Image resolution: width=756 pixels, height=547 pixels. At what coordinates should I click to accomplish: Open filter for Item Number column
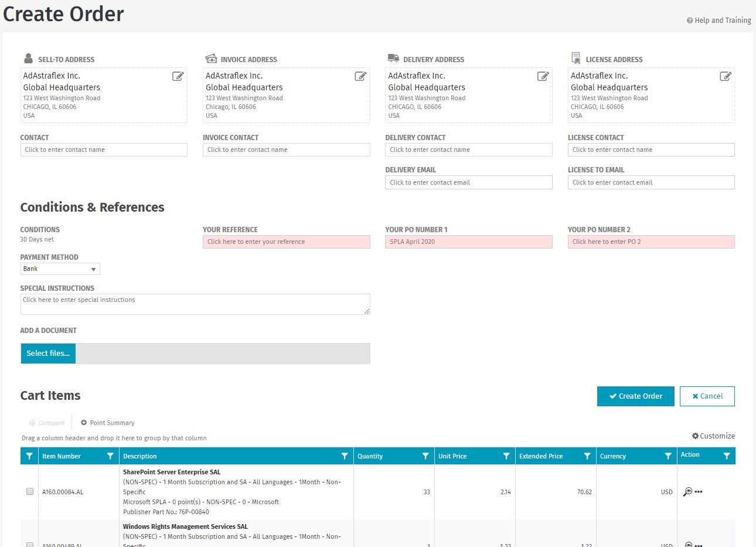(x=110, y=456)
